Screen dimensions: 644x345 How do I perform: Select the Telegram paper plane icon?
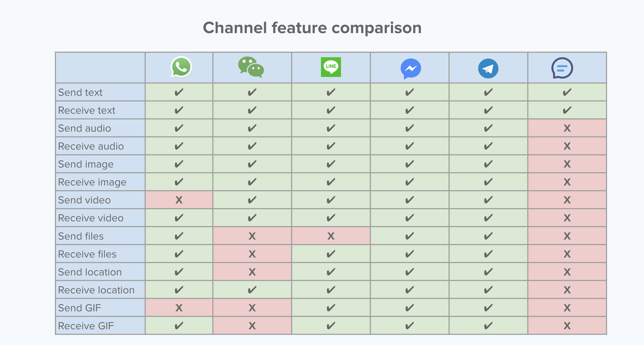coord(488,68)
